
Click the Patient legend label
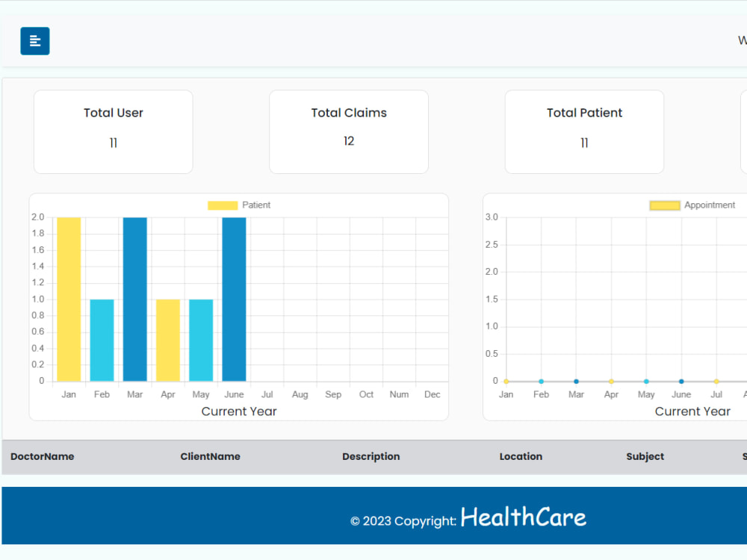[x=256, y=205]
